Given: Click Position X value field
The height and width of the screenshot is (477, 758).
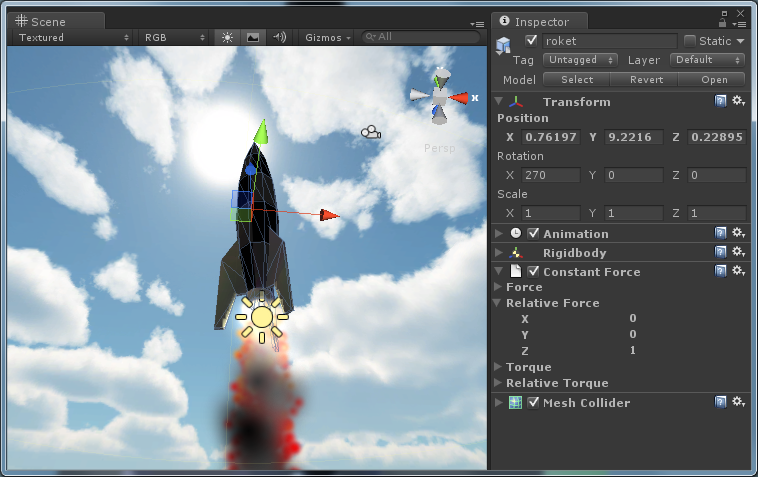Looking at the screenshot, I should pos(551,137).
